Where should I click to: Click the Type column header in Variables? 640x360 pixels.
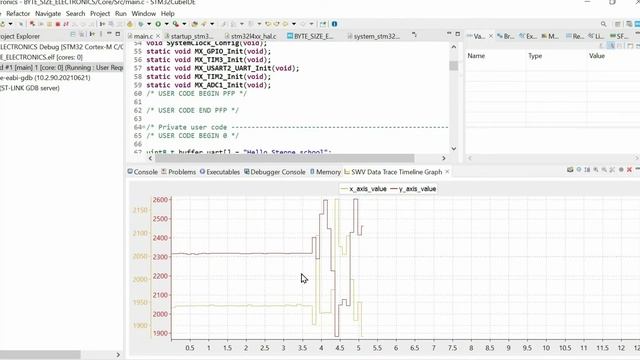pyautogui.click(x=535, y=56)
